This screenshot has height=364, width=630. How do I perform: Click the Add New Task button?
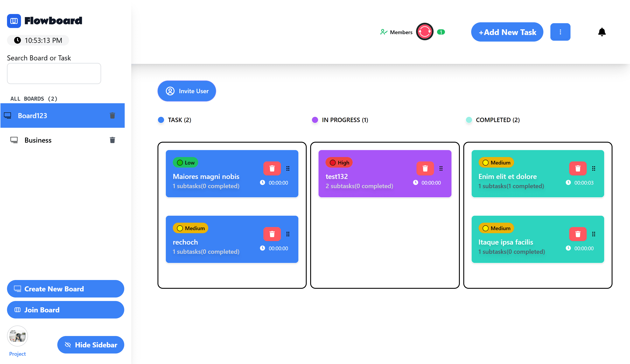507,32
